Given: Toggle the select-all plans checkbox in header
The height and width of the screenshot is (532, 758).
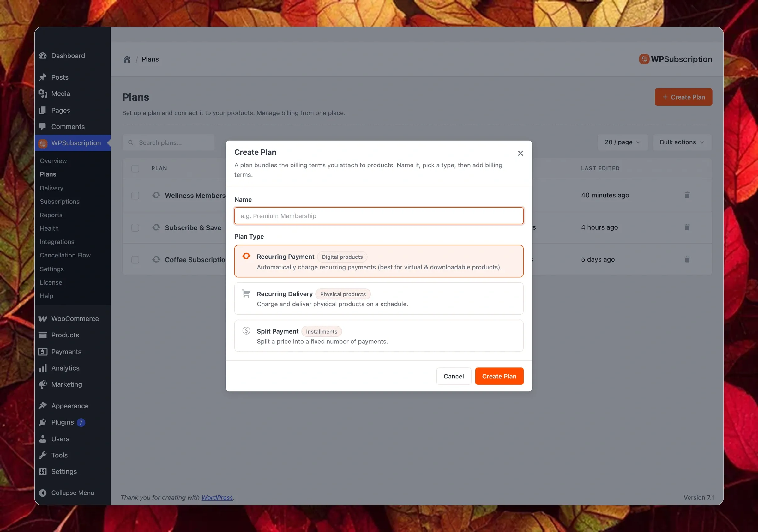Looking at the screenshot, I should 135,169.
